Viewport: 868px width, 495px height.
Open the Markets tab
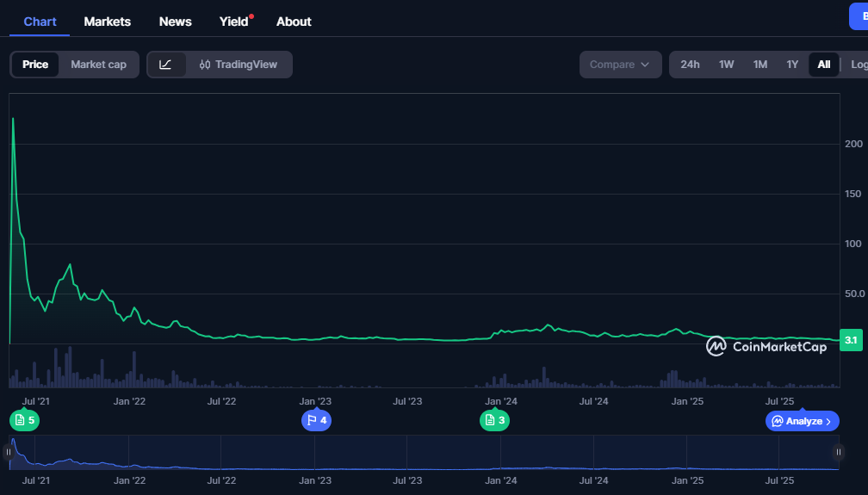(108, 22)
